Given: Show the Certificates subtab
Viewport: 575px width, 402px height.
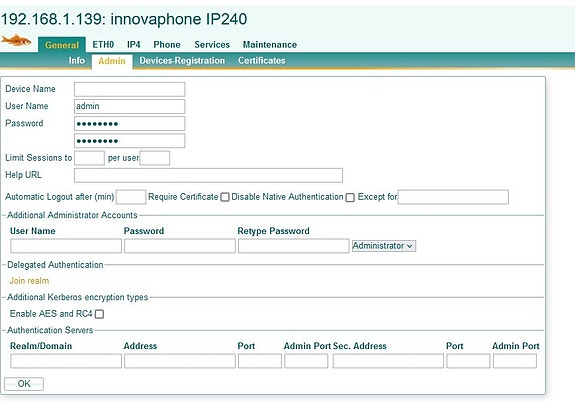Looking at the screenshot, I should tap(261, 61).
